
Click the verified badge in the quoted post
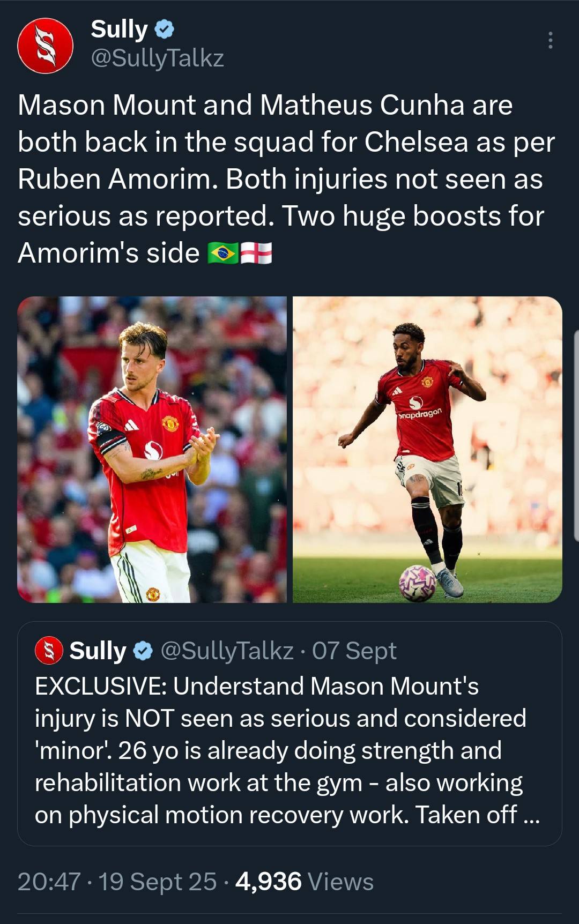click(x=142, y=651)
